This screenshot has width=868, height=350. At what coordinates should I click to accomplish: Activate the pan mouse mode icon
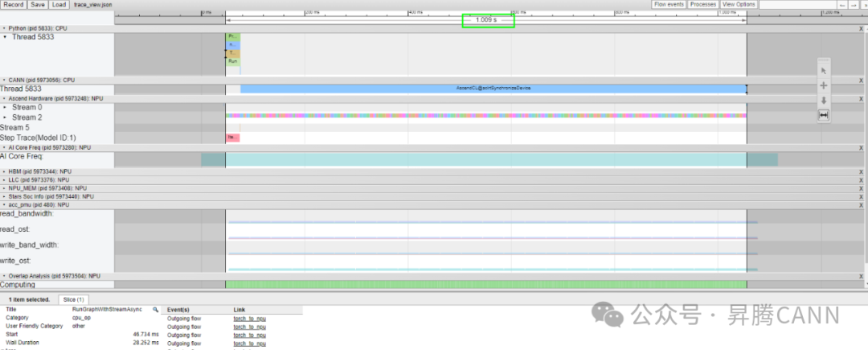click(x=823, y=86)
